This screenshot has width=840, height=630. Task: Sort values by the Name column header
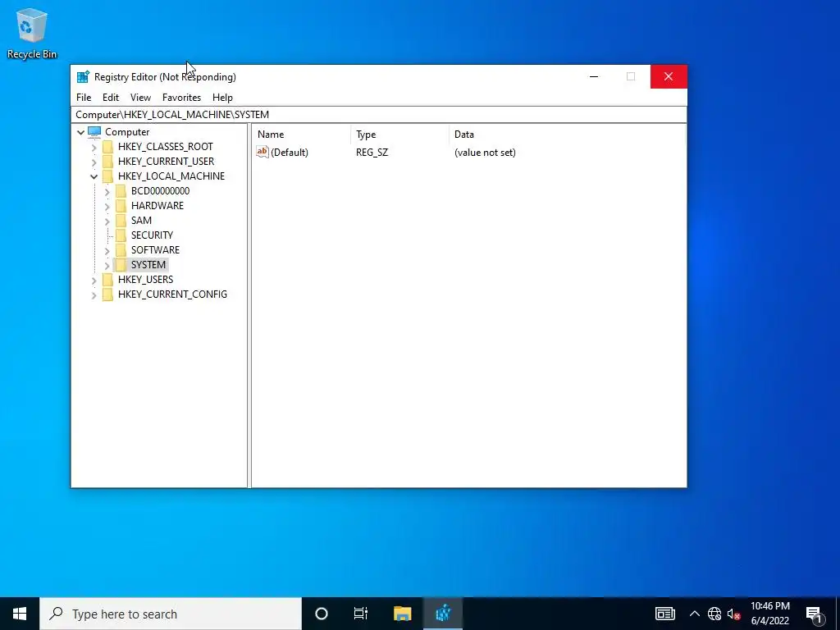[302, 135]
